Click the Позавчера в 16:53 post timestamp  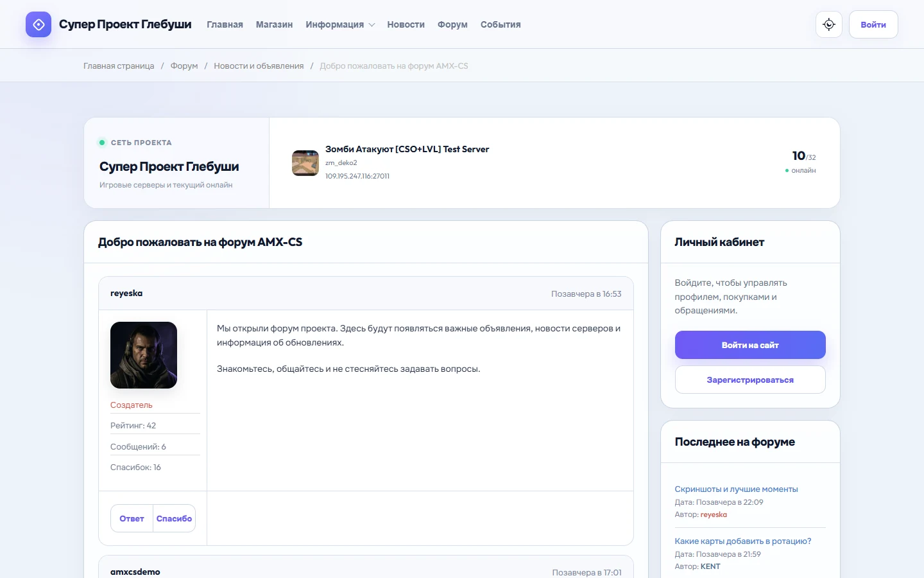[586, 293]
